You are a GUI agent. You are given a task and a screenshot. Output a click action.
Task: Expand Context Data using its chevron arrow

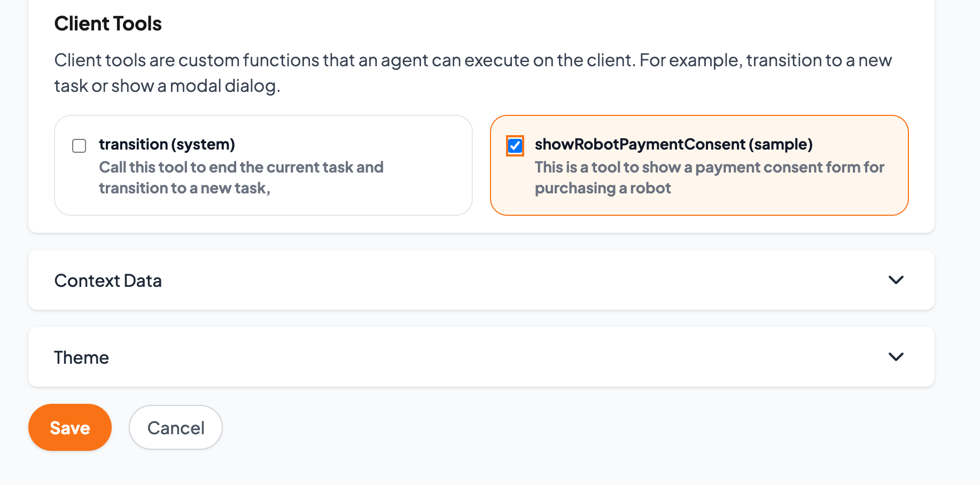pos(896,280)
